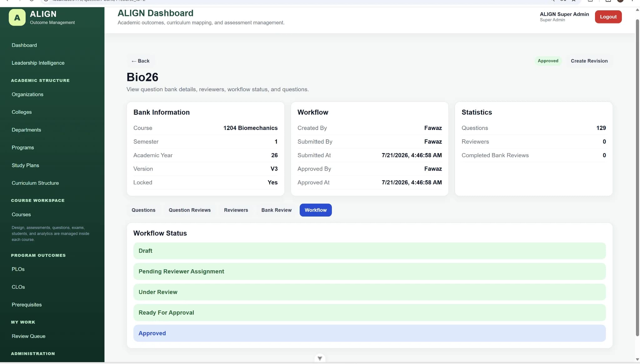Viewport: 640px width, 364px height.
Task: Click the Academic Year value 26
Action: 274,155
